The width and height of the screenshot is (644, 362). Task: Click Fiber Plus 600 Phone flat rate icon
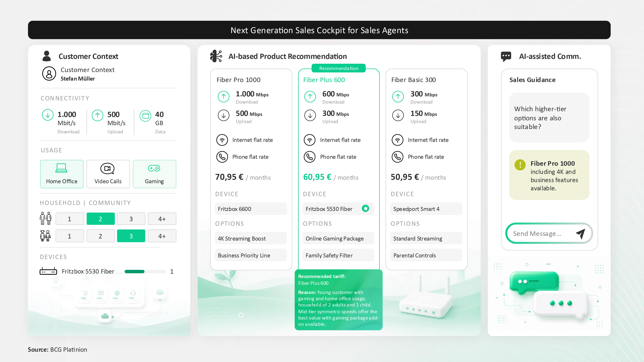(310, 157)
